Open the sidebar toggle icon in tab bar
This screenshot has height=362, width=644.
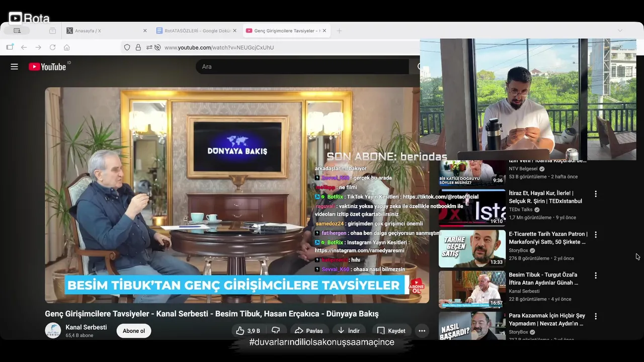(17, 31)
